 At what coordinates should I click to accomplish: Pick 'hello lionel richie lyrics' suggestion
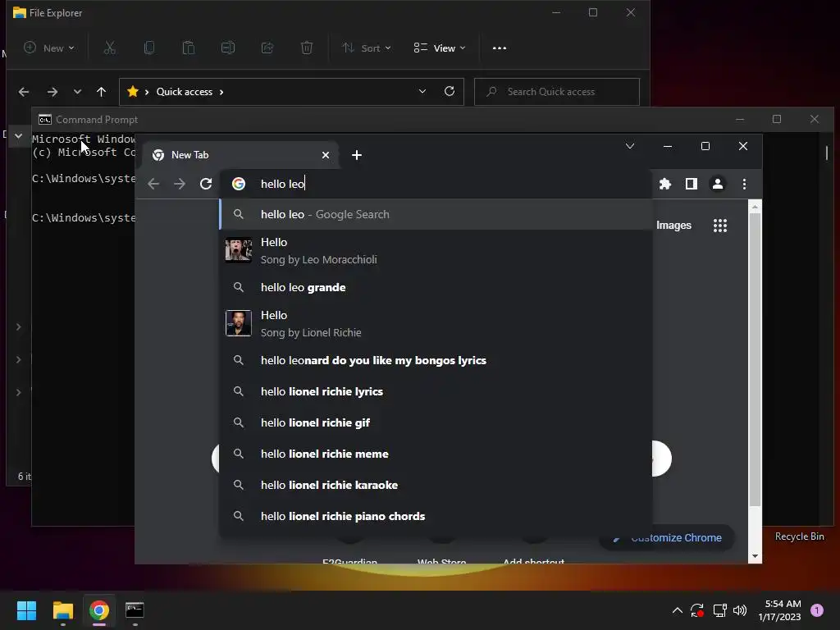[x=436, y=391]
